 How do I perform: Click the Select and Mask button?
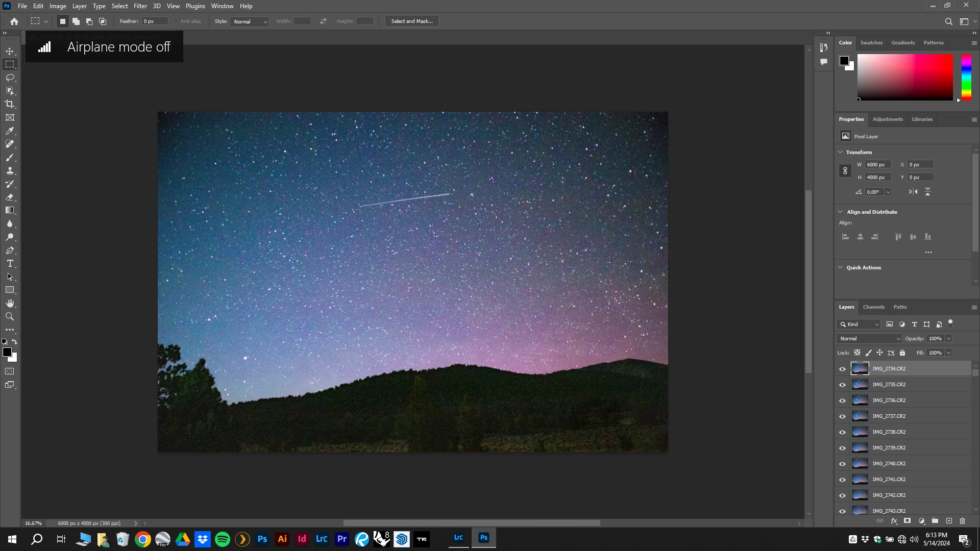coord(411,21)
